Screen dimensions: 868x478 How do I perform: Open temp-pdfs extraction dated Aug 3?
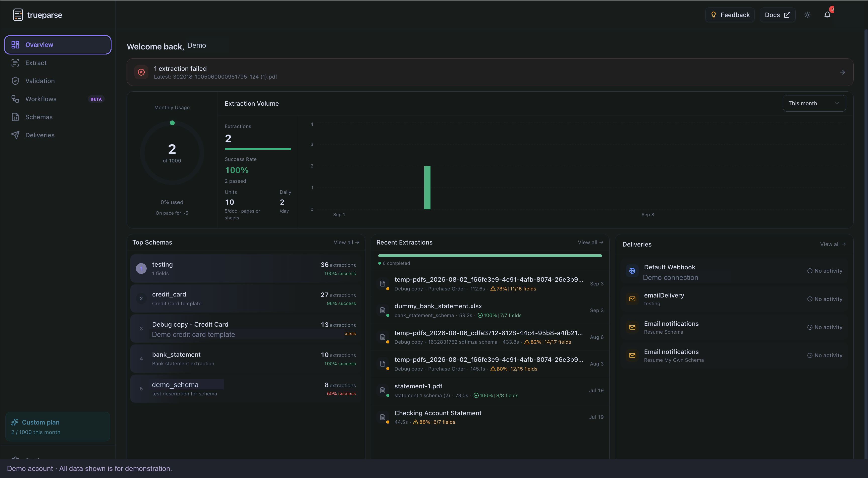point(490,364)
